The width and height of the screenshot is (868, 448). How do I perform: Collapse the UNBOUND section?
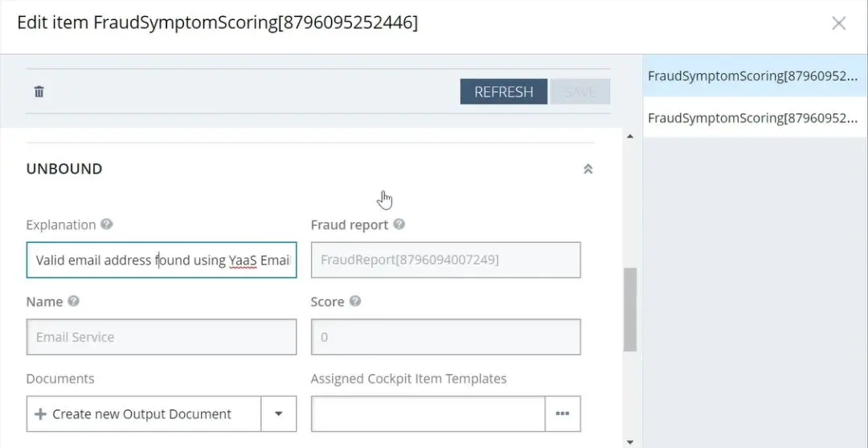coord(588,169)
